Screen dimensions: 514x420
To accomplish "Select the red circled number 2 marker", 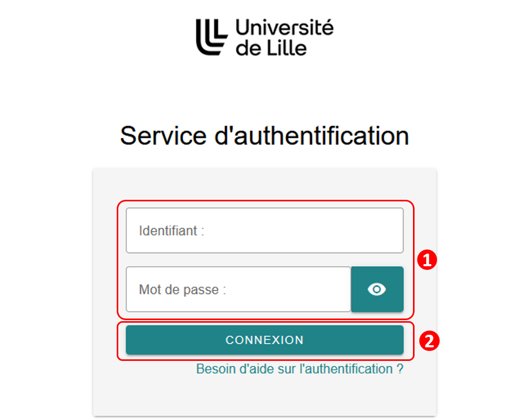I will (429, 341).
